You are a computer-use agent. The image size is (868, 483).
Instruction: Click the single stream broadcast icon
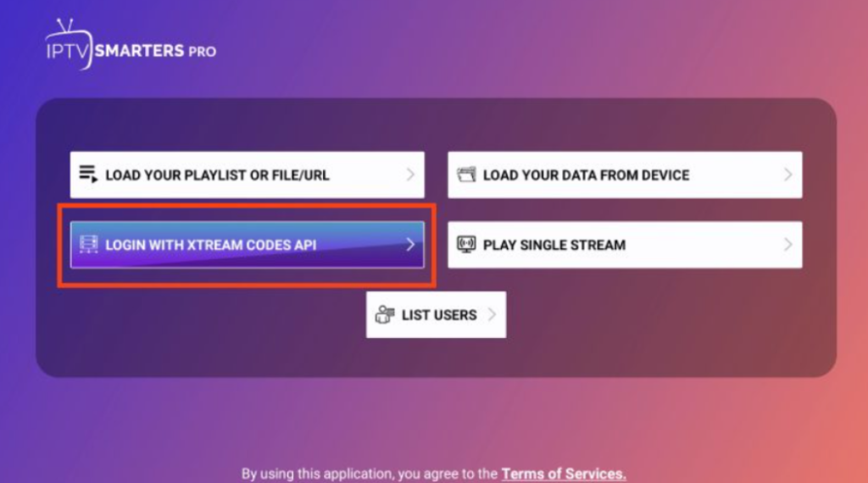[466, 245]
